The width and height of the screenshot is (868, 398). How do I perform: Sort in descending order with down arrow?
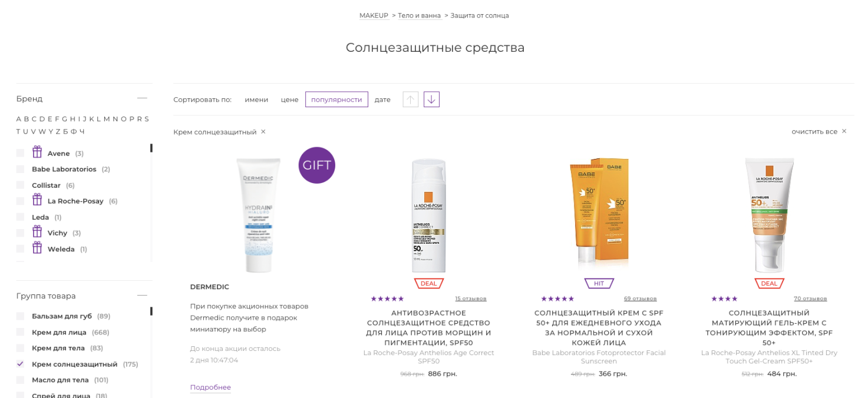tap(431, 99)
